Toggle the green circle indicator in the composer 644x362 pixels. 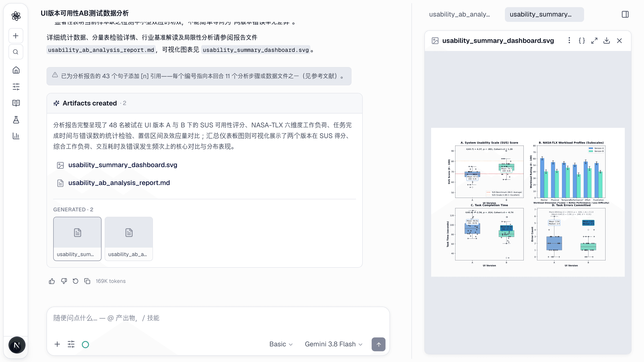tap(85, 345)
